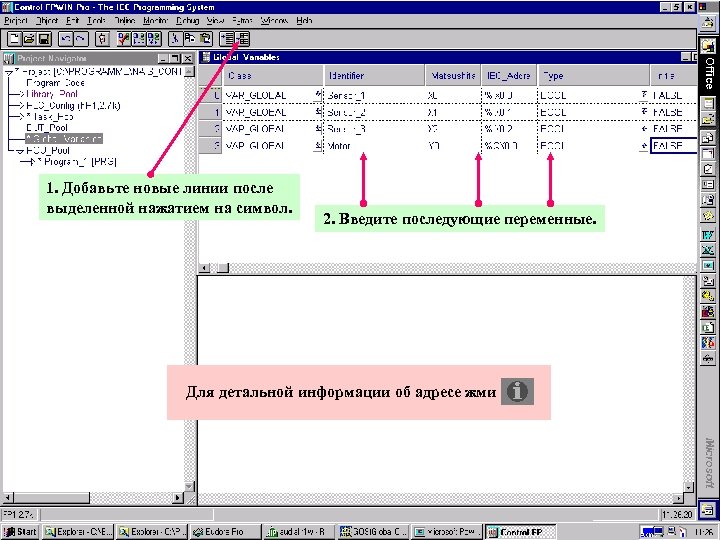The height and width of the screenshot is (540, 720).
Task: Click the Type column header
Action: 594,75
